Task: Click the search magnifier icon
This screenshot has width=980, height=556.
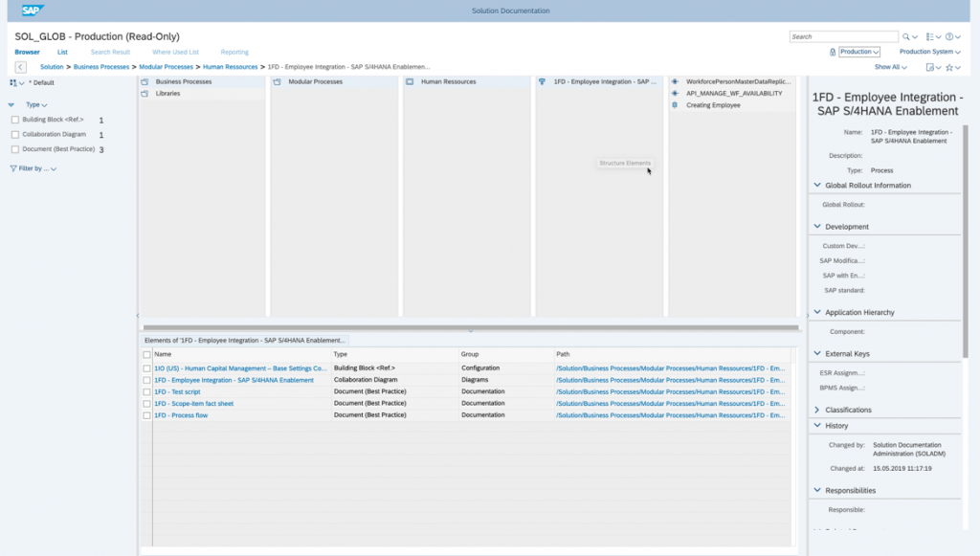Action: [x=905, y=37]
